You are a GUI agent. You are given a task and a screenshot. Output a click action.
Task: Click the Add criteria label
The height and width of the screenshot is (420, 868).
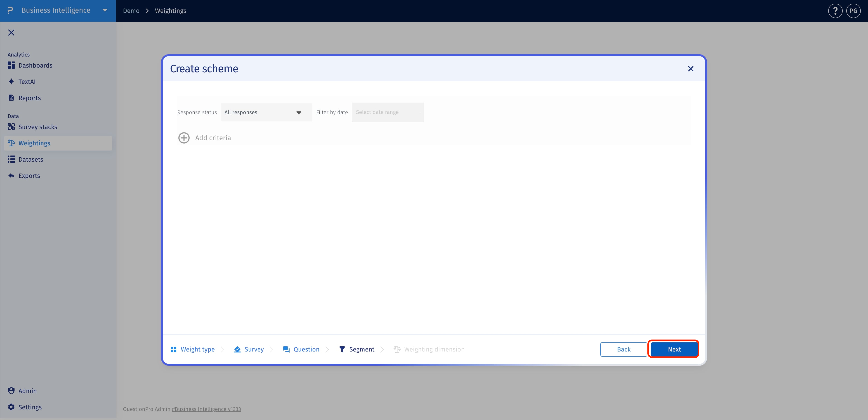point(213,138)
